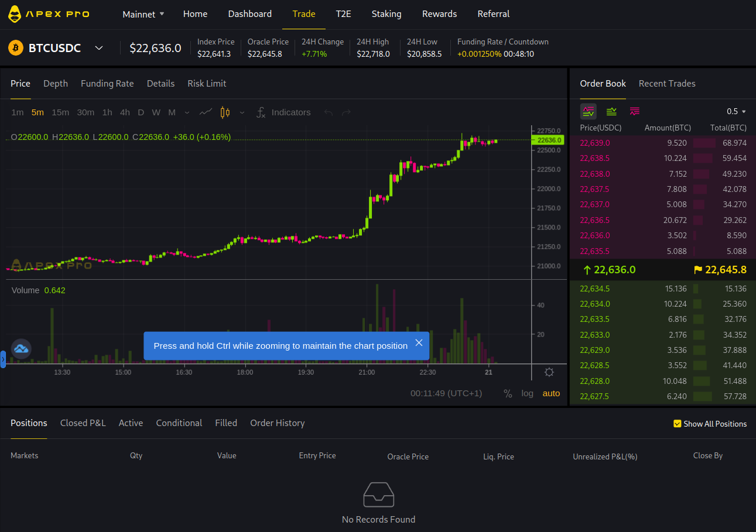Open the Active orders tab
The image size is (756, 532).
click(x=131, y=423)
